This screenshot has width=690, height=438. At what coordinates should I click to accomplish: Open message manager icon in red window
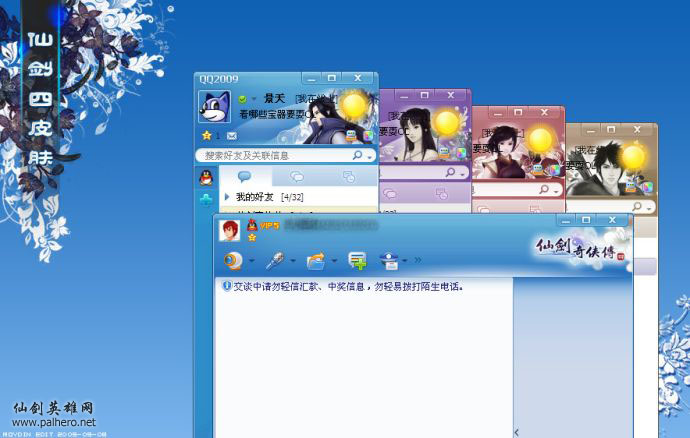point(537,169)
